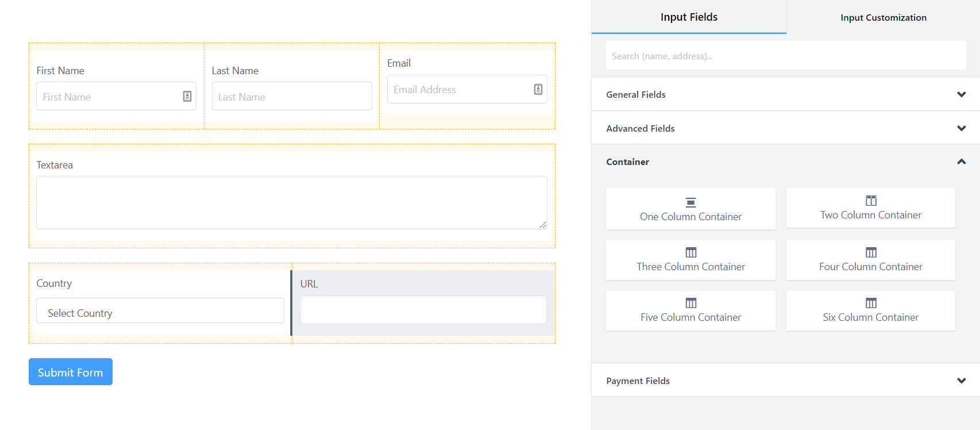This screenshot has height=430, width=980.
Task: Focus the field search box
Action: [785, 56]
